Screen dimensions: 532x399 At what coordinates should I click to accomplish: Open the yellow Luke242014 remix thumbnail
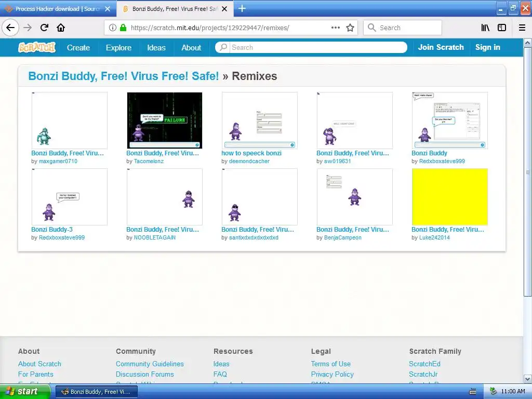click(449, 197)
